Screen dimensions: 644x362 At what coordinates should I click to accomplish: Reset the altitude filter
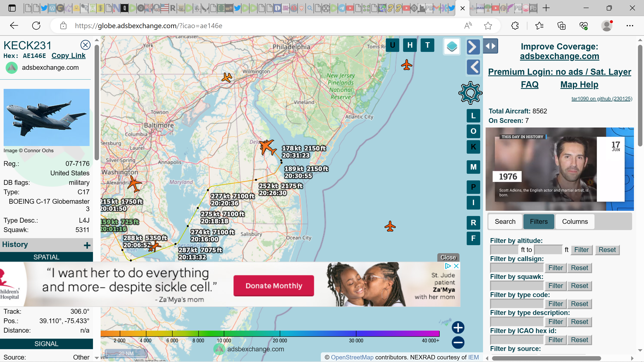click(x=607, y=250)
